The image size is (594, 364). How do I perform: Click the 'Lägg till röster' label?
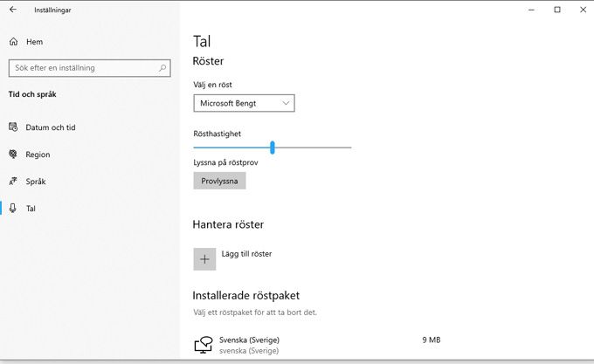246,254
